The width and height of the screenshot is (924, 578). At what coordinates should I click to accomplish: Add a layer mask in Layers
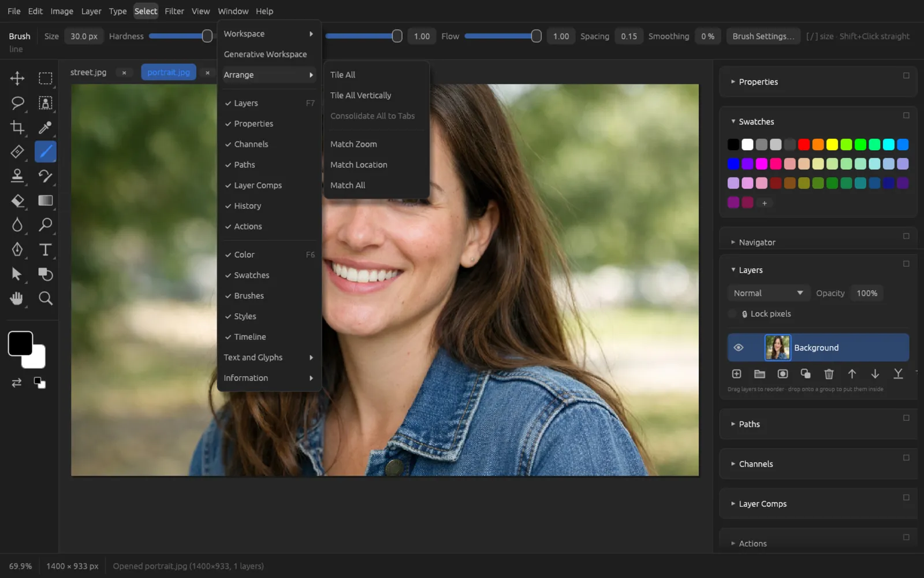pos(783,374)
